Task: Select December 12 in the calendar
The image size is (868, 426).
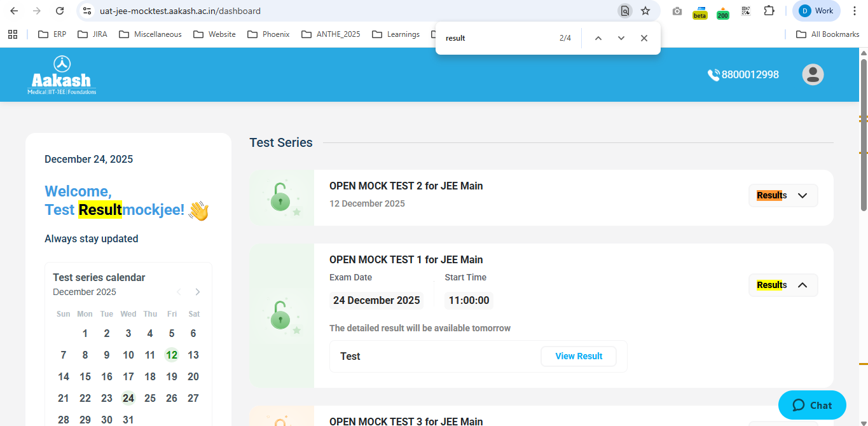Action: (171, 355)
